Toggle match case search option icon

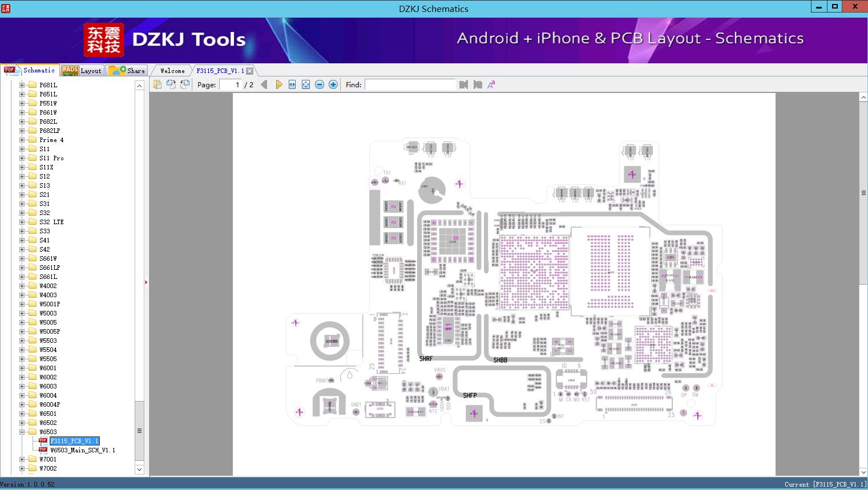491,84
